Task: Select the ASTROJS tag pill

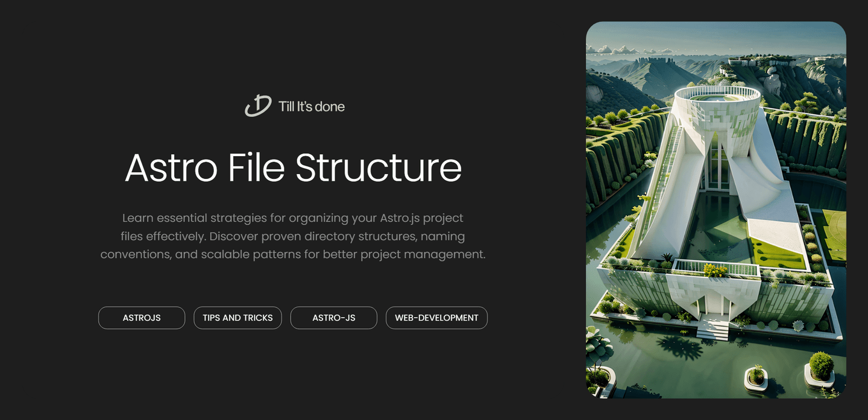Action: tap(141, 318)
